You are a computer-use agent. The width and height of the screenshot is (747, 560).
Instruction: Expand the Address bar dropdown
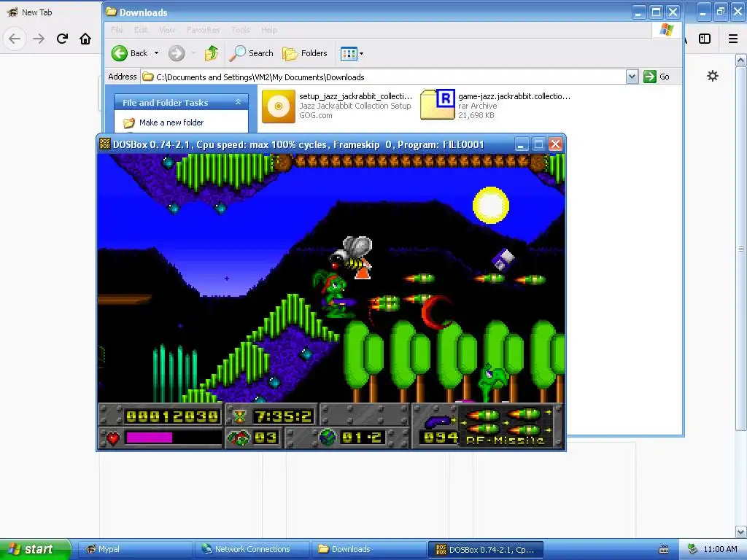click(632, 77)
